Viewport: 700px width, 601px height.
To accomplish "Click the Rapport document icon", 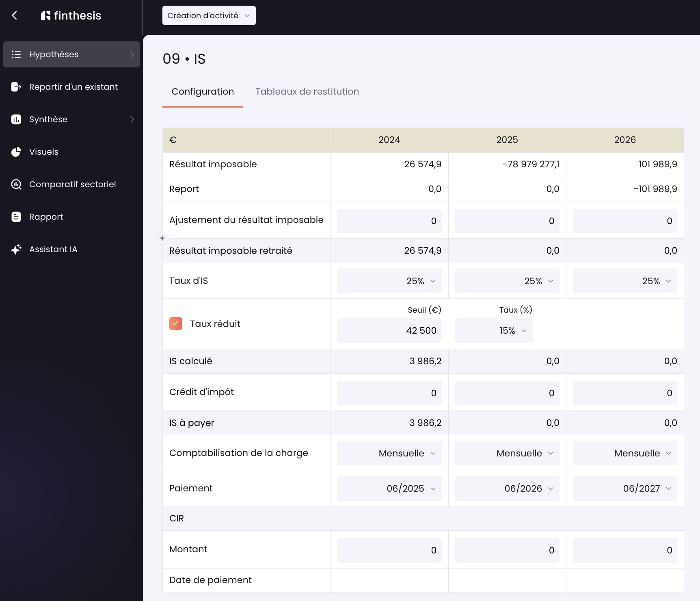I will pyautogui.click(x=16, y=217).
